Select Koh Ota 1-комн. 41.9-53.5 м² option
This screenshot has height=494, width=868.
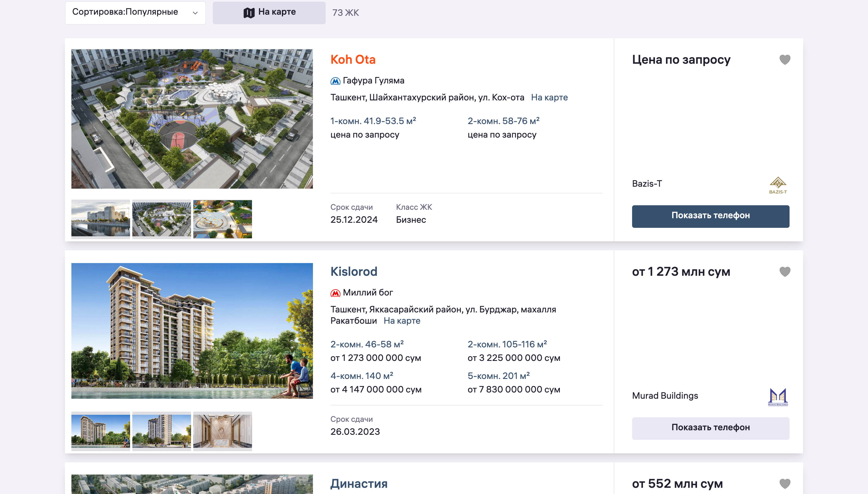pyautogui.click(x=373, y=121)
